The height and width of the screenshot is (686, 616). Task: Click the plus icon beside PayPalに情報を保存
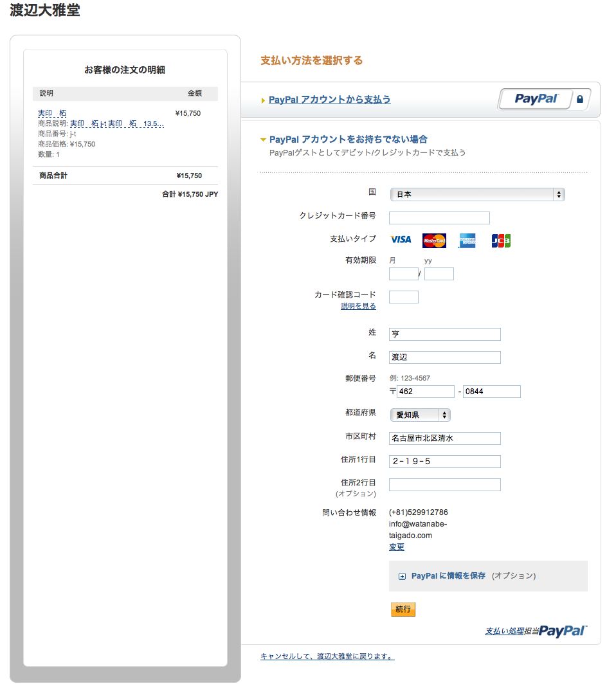(402, 576)
